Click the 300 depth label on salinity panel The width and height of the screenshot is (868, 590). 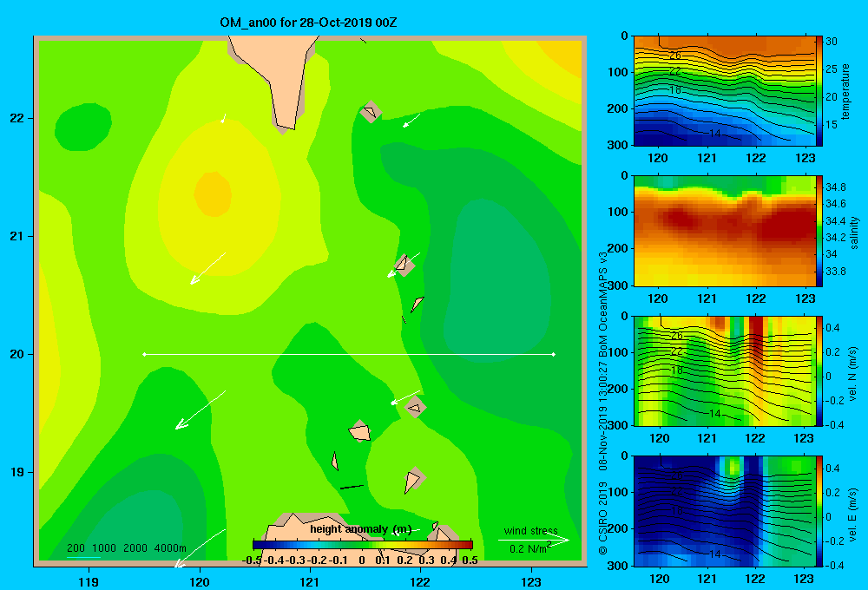coord(618,285)
